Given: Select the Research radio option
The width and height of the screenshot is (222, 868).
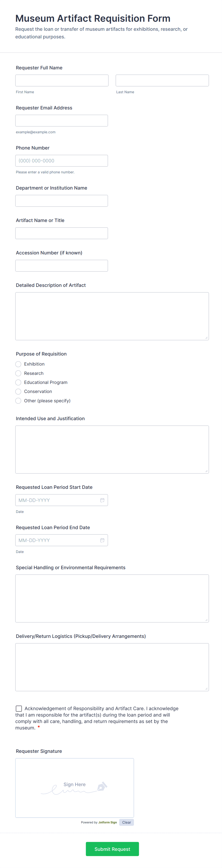Looking at the screenshot, I should [18, 373].
